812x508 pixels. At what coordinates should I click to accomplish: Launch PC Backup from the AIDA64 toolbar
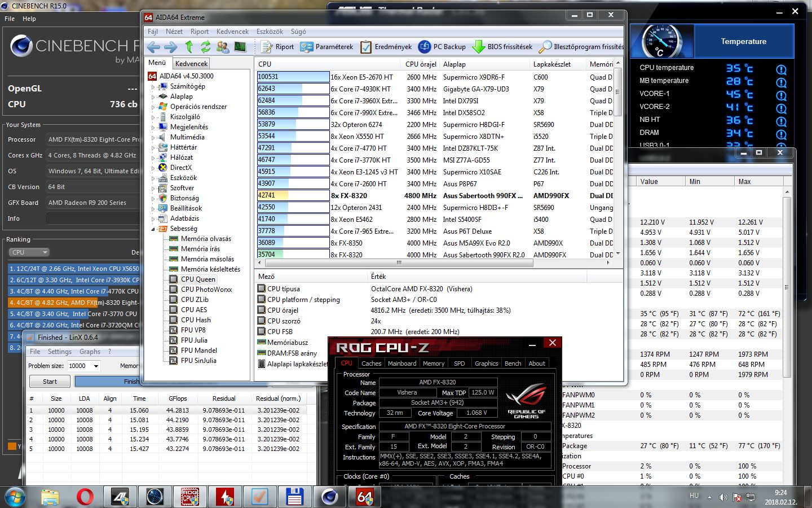[x=442, y=47]
